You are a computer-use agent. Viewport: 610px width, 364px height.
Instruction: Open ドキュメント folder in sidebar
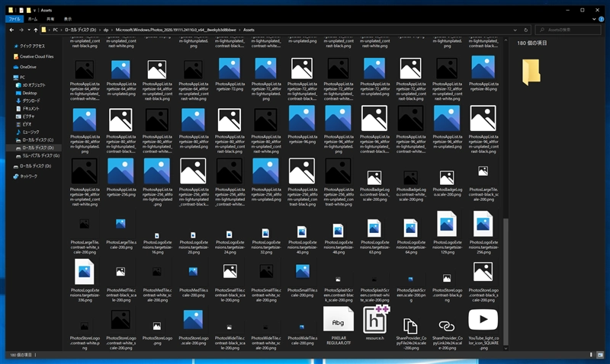click(x=27, y=108)
